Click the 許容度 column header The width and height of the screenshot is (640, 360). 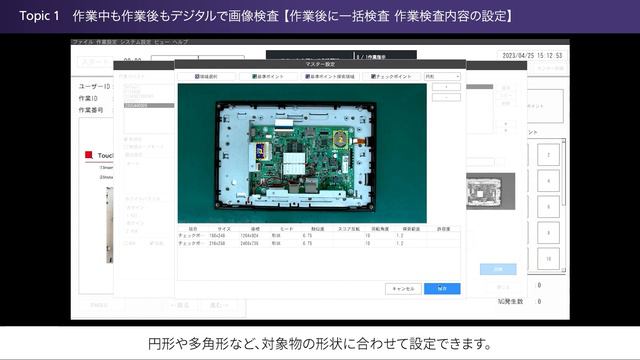click(x=444, y=229)
